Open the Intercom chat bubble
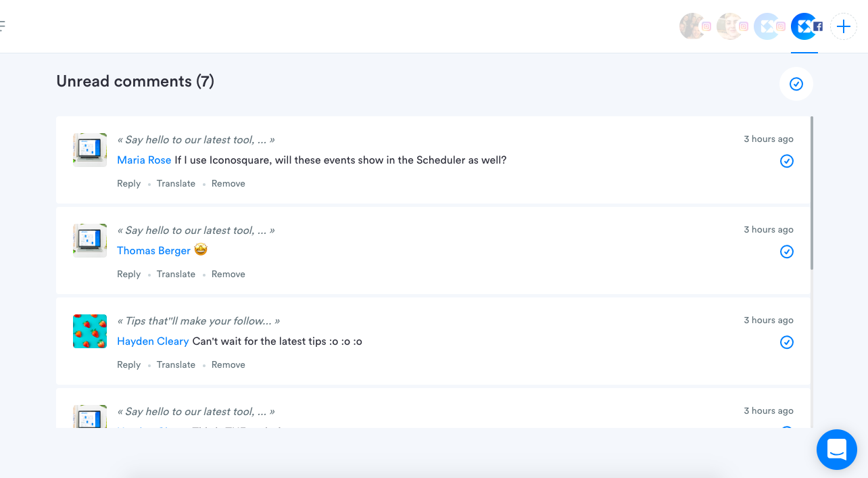 (x=837, y=450)
